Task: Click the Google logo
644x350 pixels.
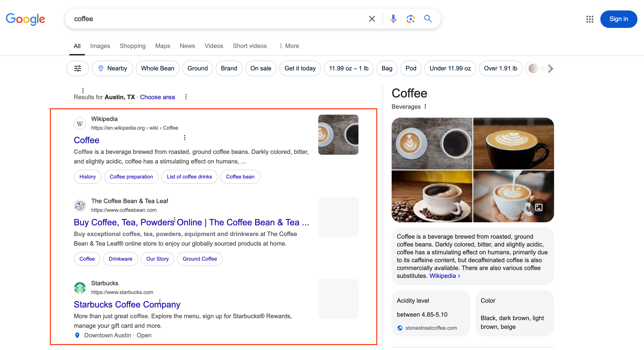Action: tap(25, 19)
